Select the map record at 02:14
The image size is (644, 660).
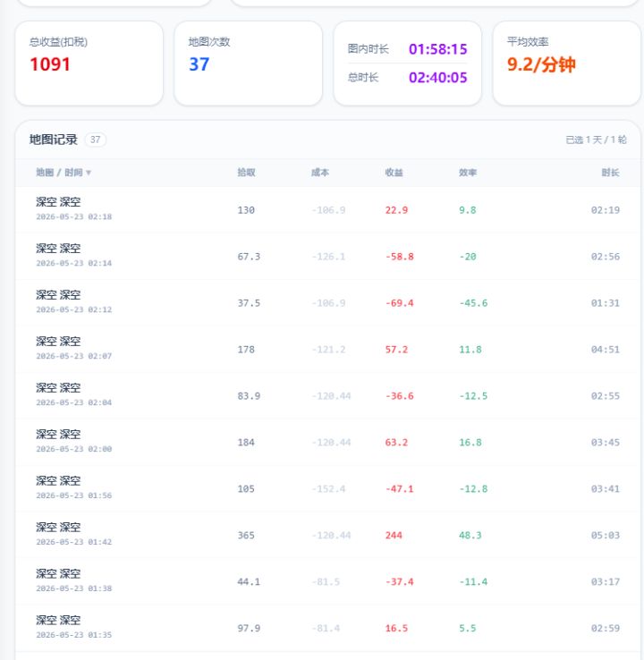coord(327,257)
